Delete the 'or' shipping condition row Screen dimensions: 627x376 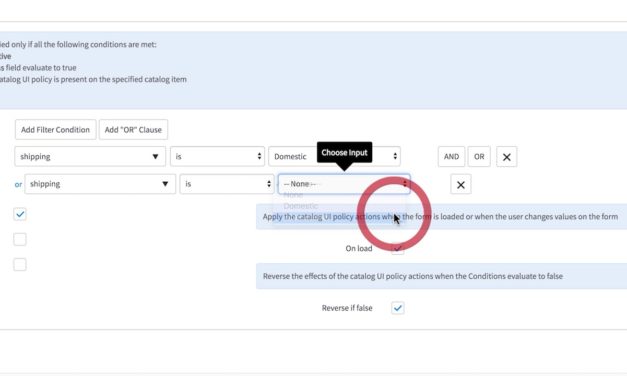461,184
